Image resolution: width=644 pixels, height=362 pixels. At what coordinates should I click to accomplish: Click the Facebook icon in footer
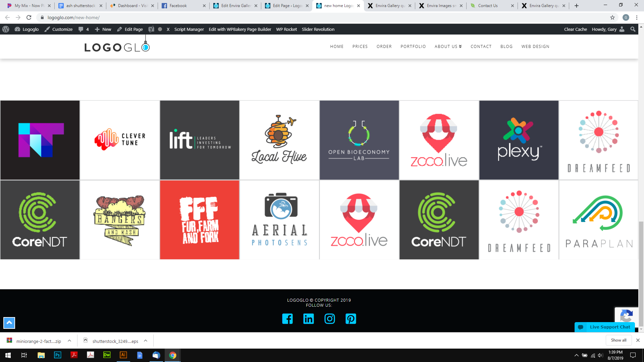click(x=287, y=319)
